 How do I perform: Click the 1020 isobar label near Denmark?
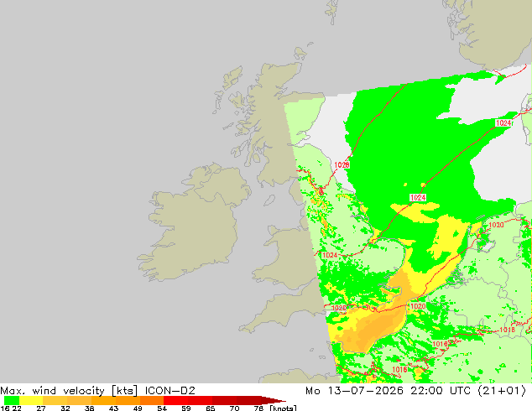pos(496,225)
